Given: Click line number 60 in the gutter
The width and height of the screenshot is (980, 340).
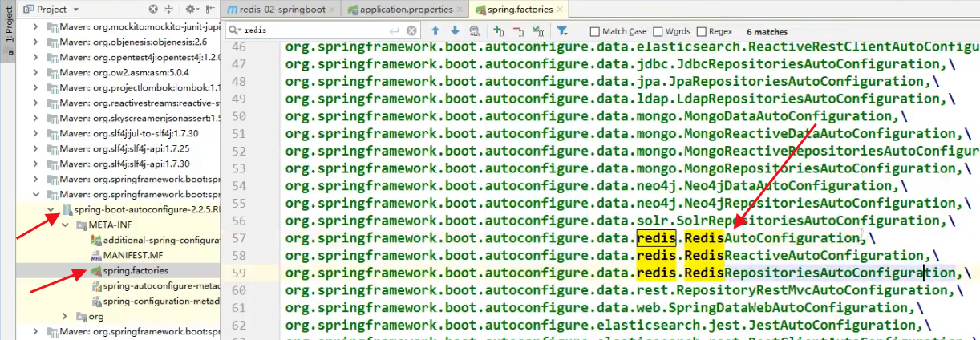Looking at the screenshot, I should [x=237, y=291].
